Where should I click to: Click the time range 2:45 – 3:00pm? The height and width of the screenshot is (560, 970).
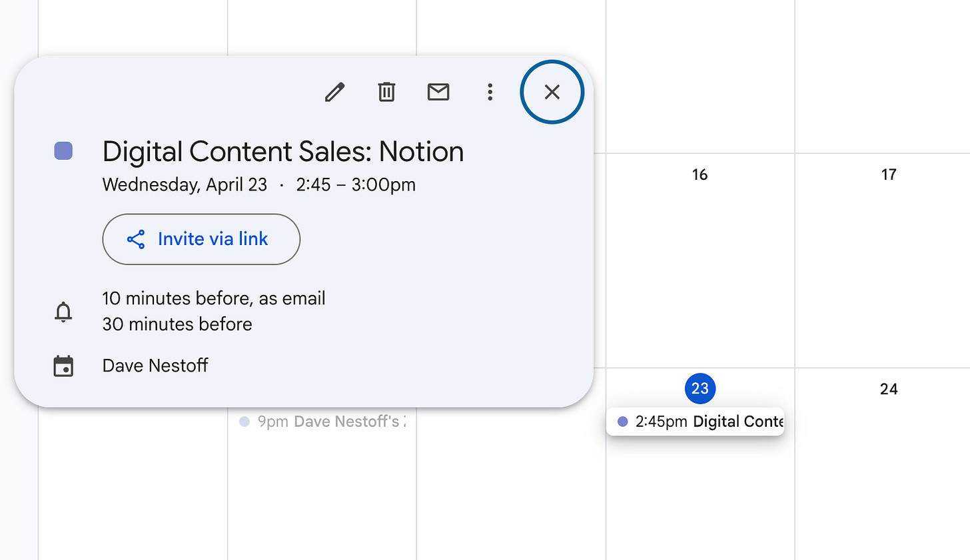(x=356, y=184)
